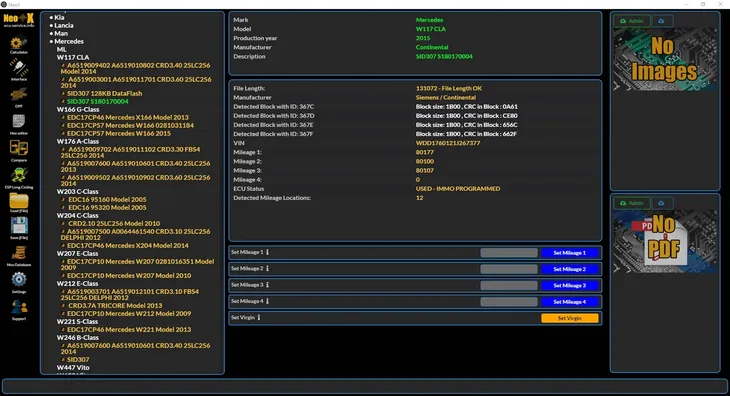The image size is (730, 396).
Task: Select the W203 C-Class group
Action: tap(77, 191)
